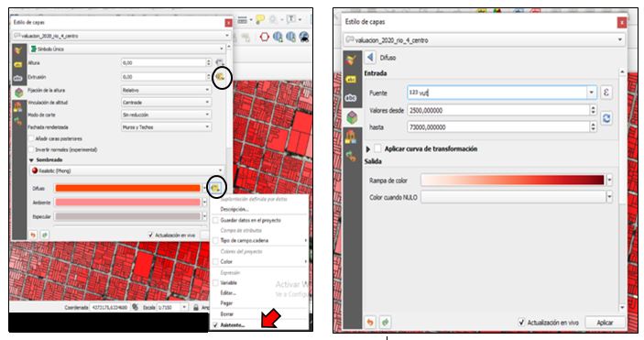The width and height of the screenshot is (644, 340).
Task: Click coordinate toggle icon in status bar
Action: (x=136, y=307)
